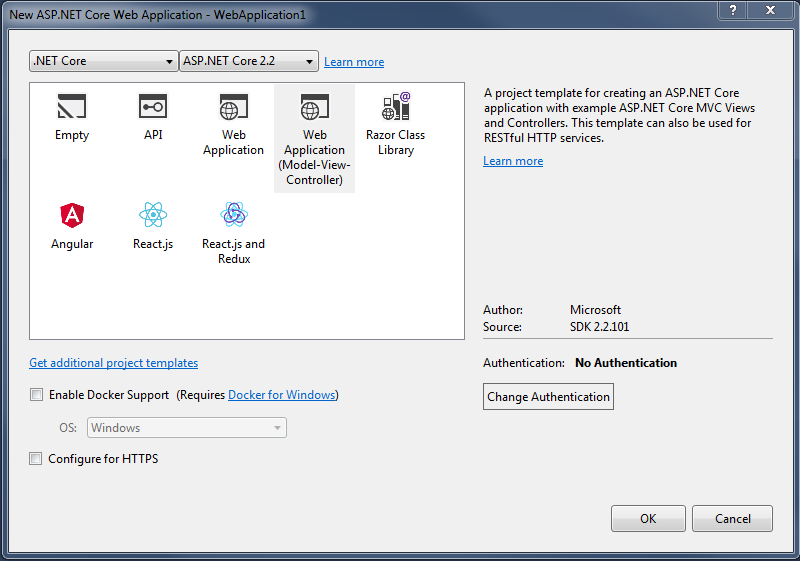The height and width of the screenshot is (561, 800).
Task: Select Web Application (Model-View-Controller) template icon
Action: pyautogui.click(x=314, y=107)
